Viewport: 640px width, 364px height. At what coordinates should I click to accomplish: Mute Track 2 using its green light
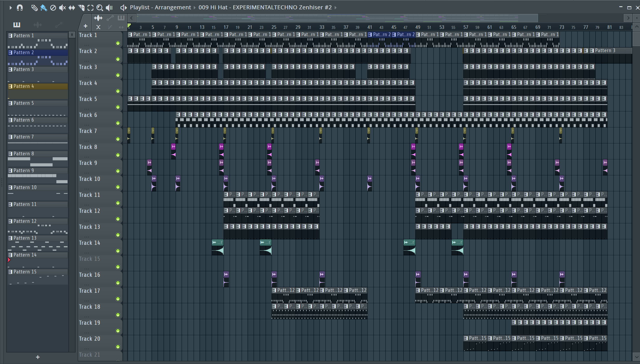coord(118,59)
